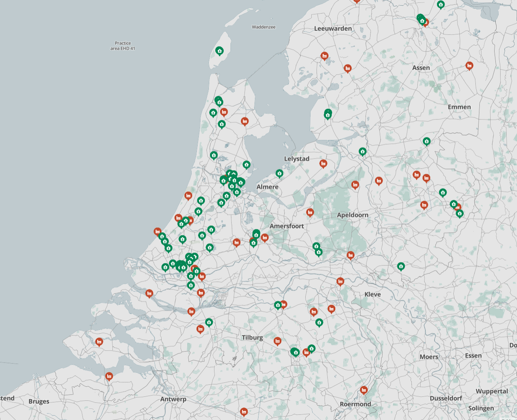Viewport: 517px width, 420px height.
Task: Click the red factory marker just east of Lelystad label
Action: (323, 163)
